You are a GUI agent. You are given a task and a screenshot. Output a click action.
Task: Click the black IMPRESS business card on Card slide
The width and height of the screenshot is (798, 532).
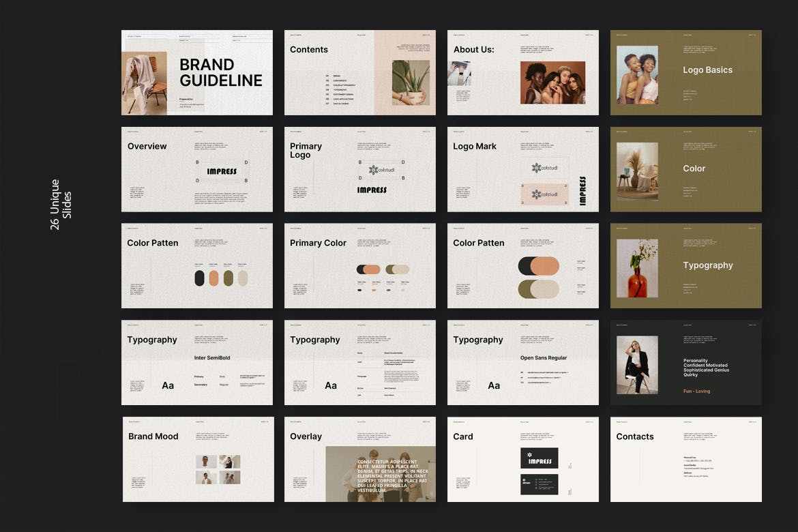540,458
